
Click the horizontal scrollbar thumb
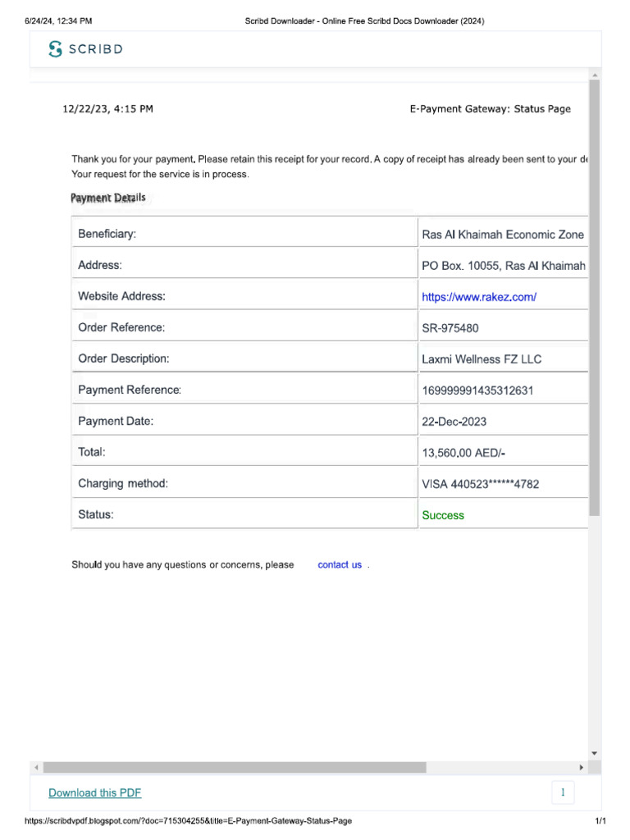click(x=235, y=768)
